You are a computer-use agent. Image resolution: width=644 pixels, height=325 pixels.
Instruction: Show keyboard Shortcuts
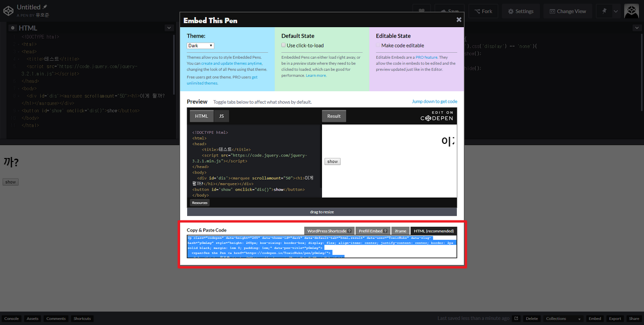82,318
